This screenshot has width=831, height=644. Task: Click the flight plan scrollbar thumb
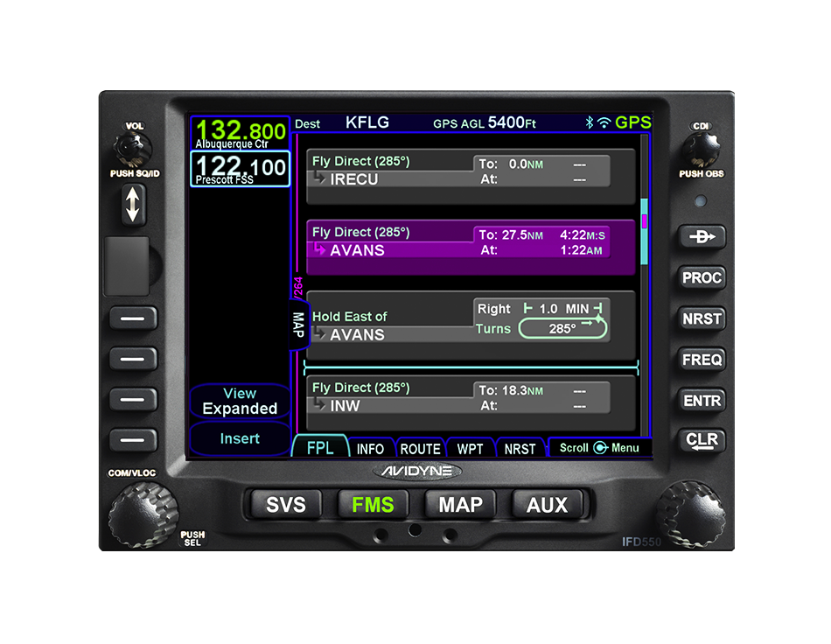click(644, 232)
